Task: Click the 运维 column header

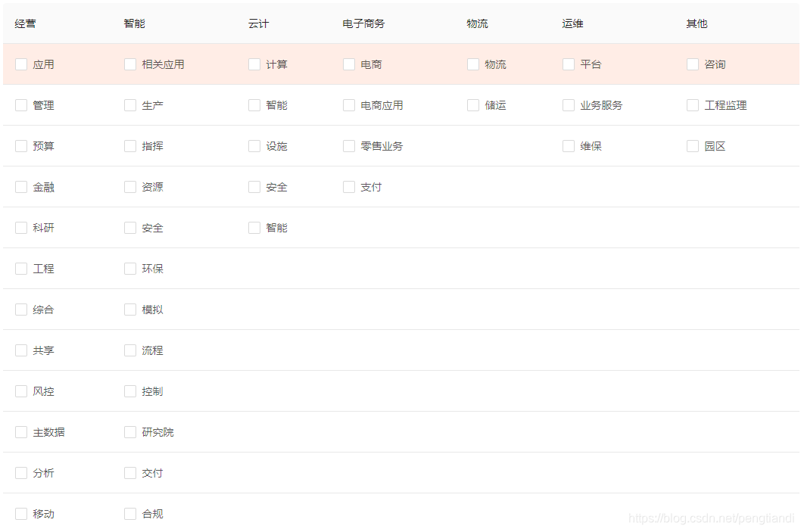Action: click(572, 23)
